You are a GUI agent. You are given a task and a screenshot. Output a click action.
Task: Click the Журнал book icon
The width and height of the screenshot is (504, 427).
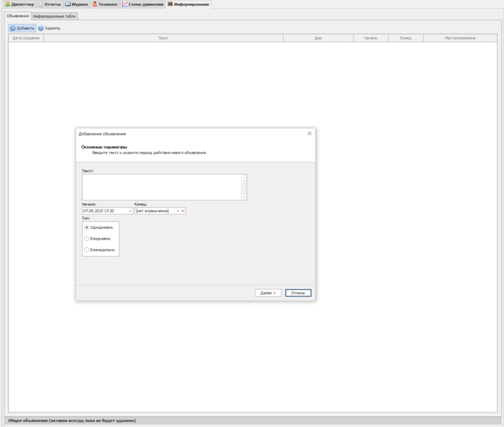click(68, 4)
